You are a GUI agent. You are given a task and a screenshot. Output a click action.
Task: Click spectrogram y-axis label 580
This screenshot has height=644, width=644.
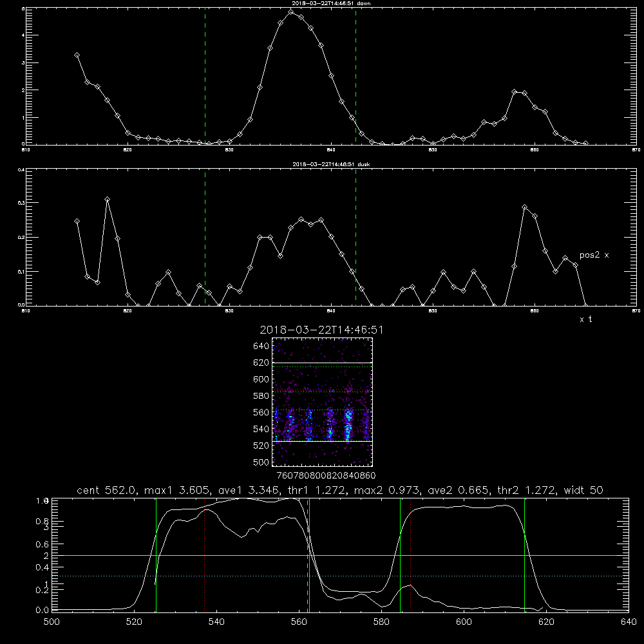(261, 396)
